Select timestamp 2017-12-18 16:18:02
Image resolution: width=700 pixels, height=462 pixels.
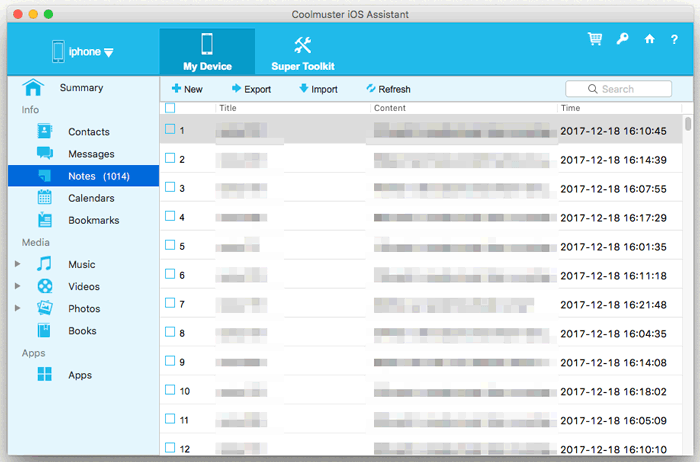(x=613, y=391)
